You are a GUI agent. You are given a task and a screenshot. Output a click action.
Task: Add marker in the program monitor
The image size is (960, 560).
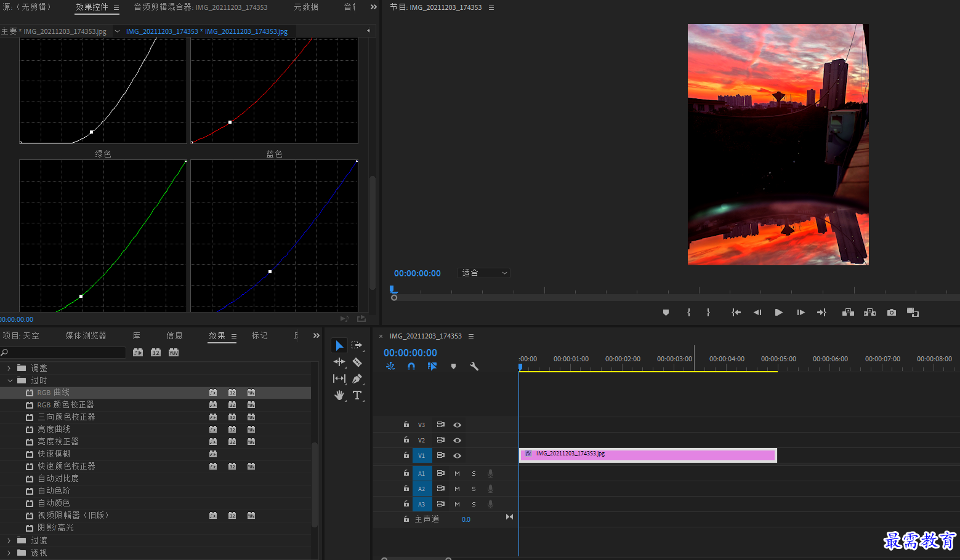coord(666,313)
